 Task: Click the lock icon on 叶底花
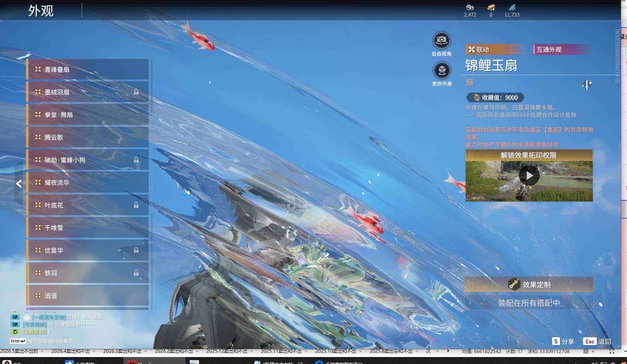tap(136, 205)
